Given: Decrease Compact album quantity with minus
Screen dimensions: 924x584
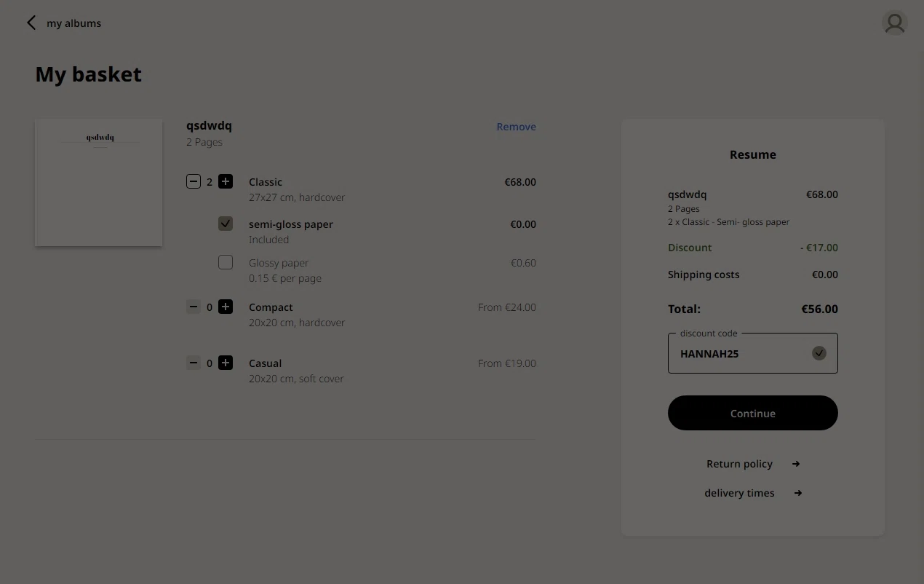Looking at the screenshot, I should 194,307.
